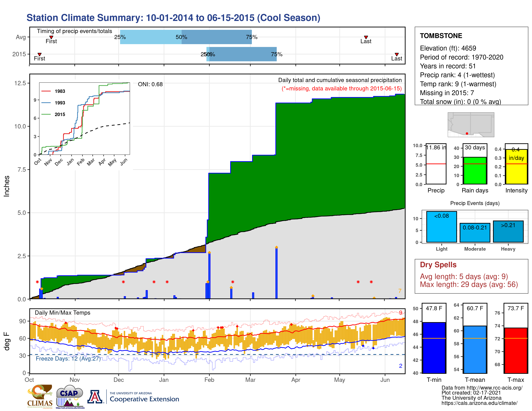Image resolution: width=532 pixels, height=411 pixels.
Task: Click the 'Moderate' 0.08-0.21 bar
Action: (475, 233)
